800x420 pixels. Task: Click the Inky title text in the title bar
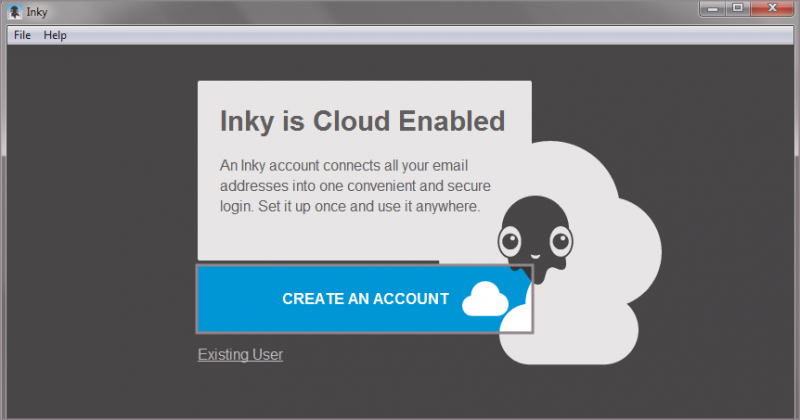coord(37,12)
